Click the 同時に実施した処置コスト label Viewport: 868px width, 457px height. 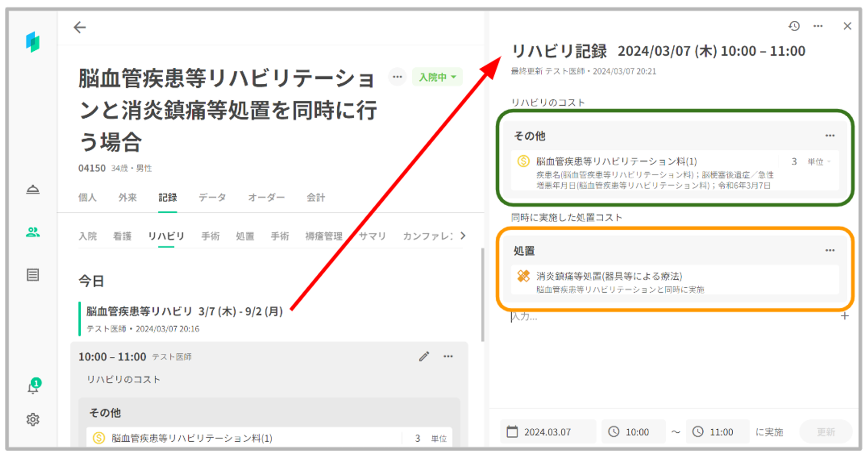coord(567,217)
